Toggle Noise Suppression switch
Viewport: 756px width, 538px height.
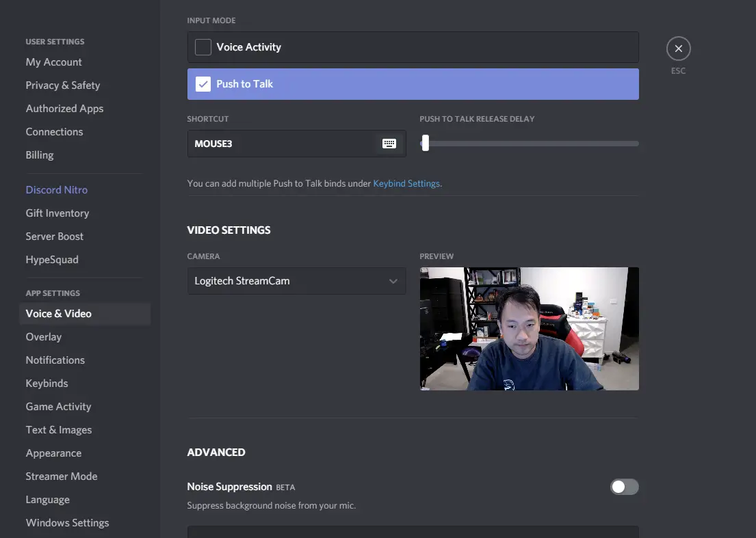pos(625,487)
